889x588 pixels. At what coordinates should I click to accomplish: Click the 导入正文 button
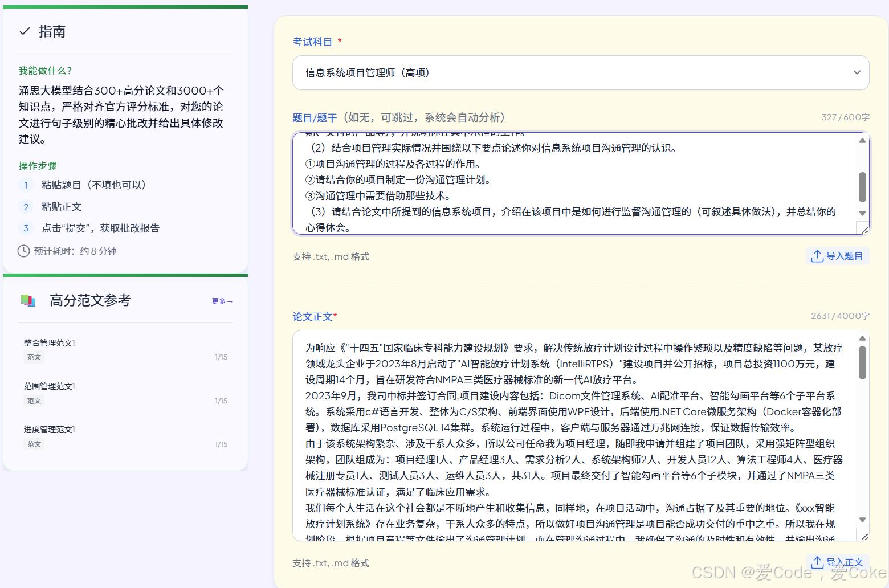pyautogui.click(x=837, y=562)
